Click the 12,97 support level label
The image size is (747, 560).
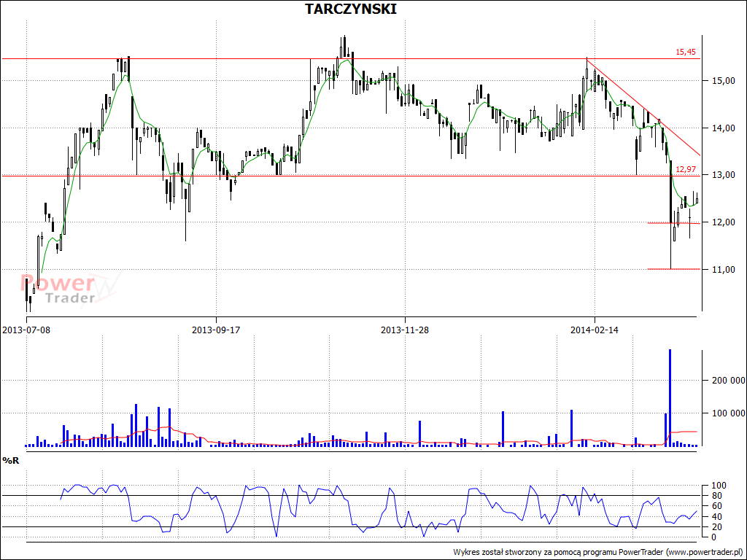pos(686,169)
